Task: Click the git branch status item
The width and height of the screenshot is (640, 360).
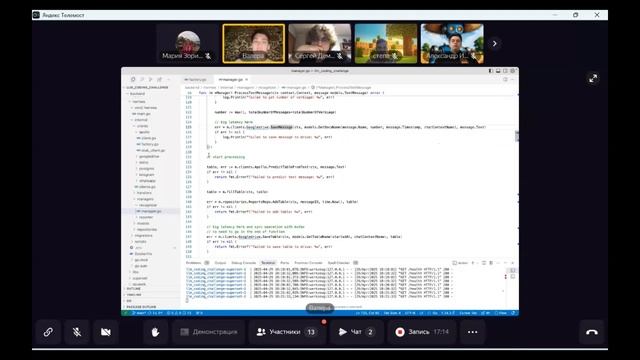Action: (140, 313)
